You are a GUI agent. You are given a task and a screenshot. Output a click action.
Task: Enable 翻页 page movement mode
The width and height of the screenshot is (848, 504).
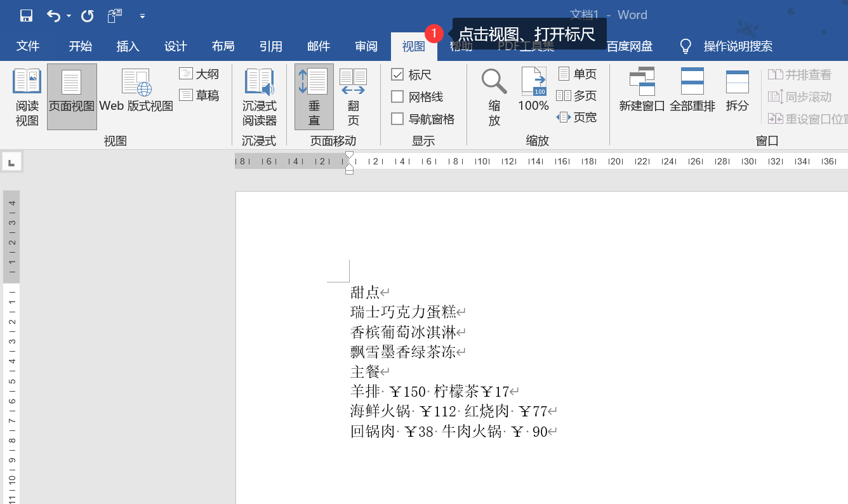click(353, 95)
